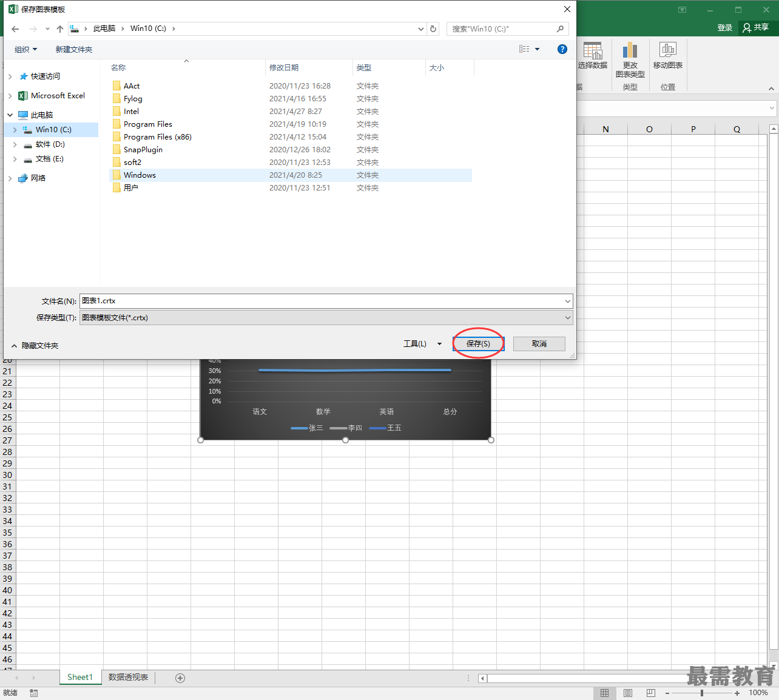Expand the Win10 (C:) drive node
Viewport: 779px width, 700px height.
coord(15,130)
